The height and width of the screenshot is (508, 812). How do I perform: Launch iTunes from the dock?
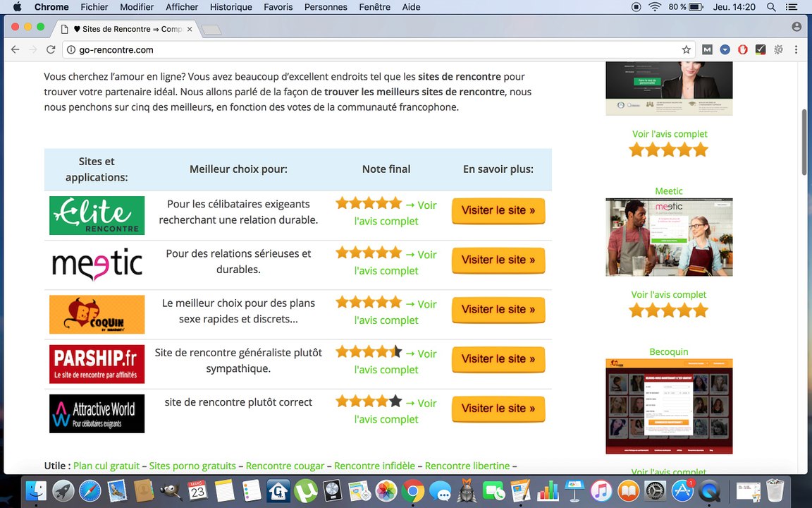point(601,490)
